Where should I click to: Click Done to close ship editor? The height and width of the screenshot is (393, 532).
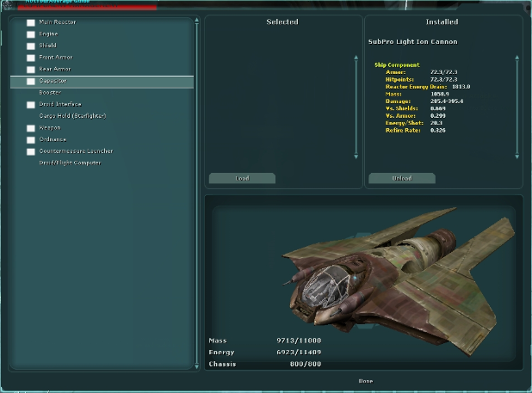point(365,381)
